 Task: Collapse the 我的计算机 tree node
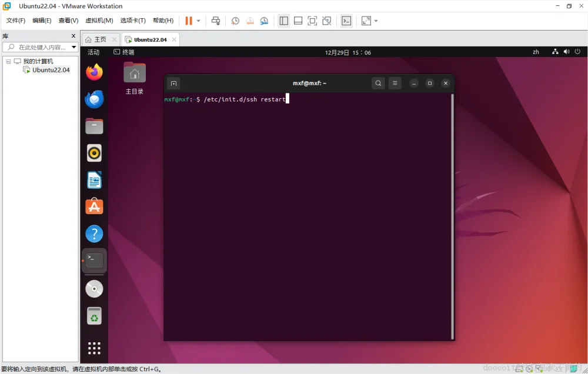8,61
